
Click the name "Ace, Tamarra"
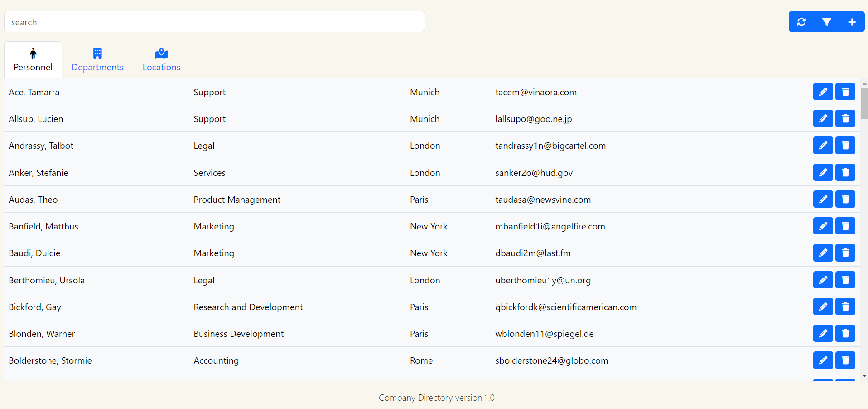click(34, 92)
